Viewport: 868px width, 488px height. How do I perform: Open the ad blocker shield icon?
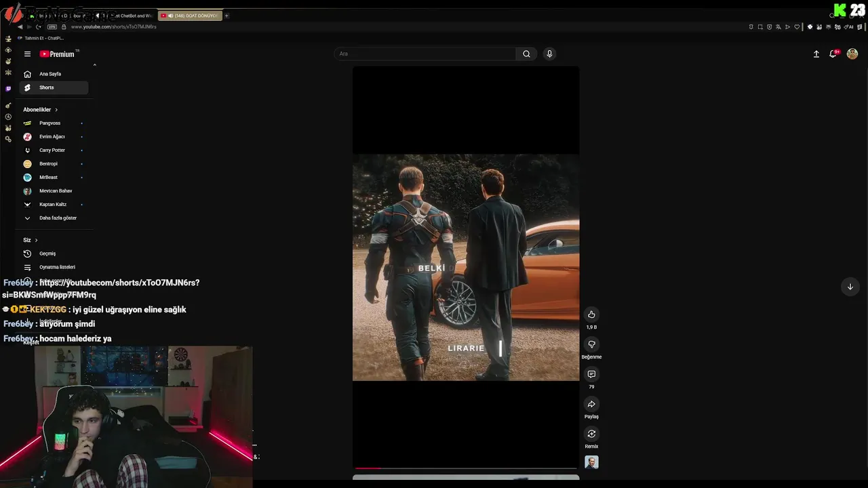pyautogui.click(x=769, y=27)
